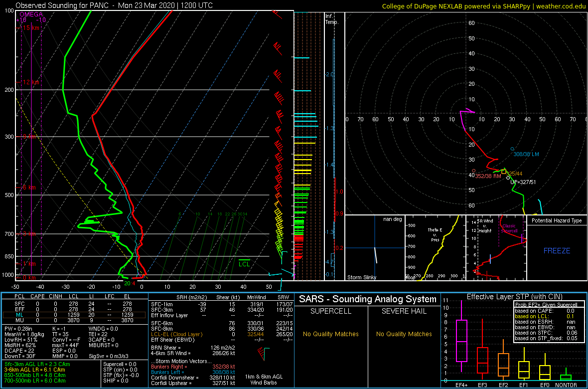The height and width of the screenshot is (389, 588).
Task: Click the 'SHIP = 0.0' index
Action: coord(116,381)
